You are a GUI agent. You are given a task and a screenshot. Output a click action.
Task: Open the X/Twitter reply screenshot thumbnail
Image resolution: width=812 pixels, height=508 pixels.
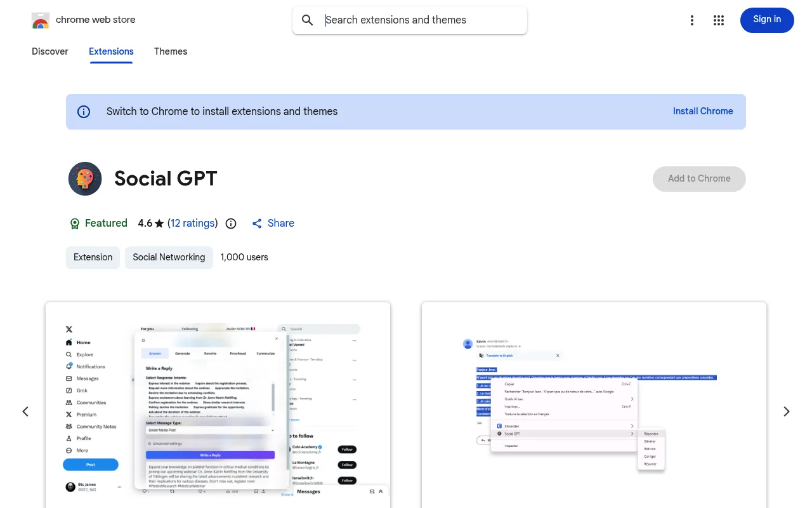click(x=218, y=405)
